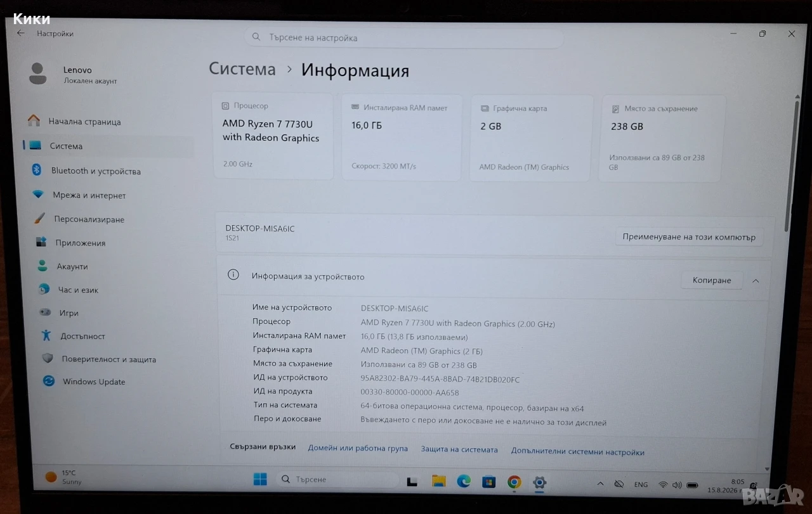Click the AMD Radeon (TM) Graphics (2 ГБ) value
The height and width of the screenshot is (514, 812).
pyautogui.click(x=422, y=350)
